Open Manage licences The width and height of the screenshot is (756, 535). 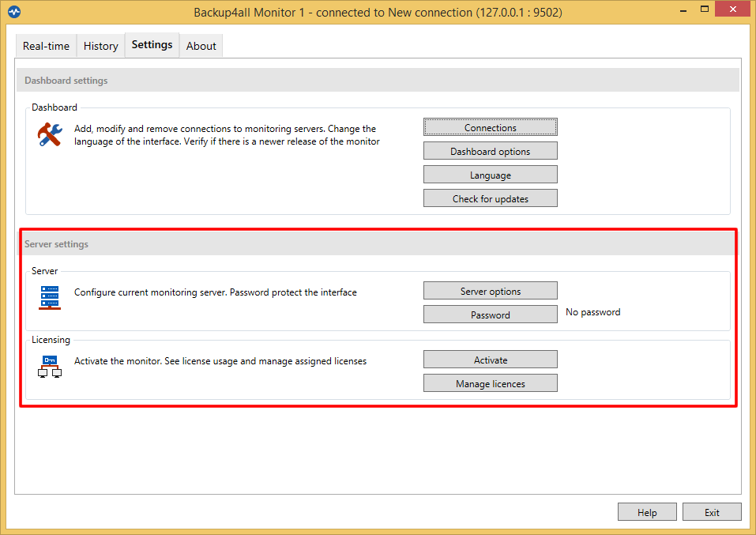click(491, 383)
